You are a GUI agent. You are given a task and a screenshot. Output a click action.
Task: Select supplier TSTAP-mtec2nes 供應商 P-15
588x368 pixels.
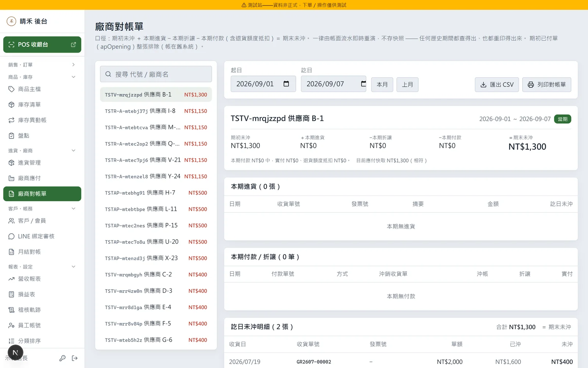[x=156, y=225]
